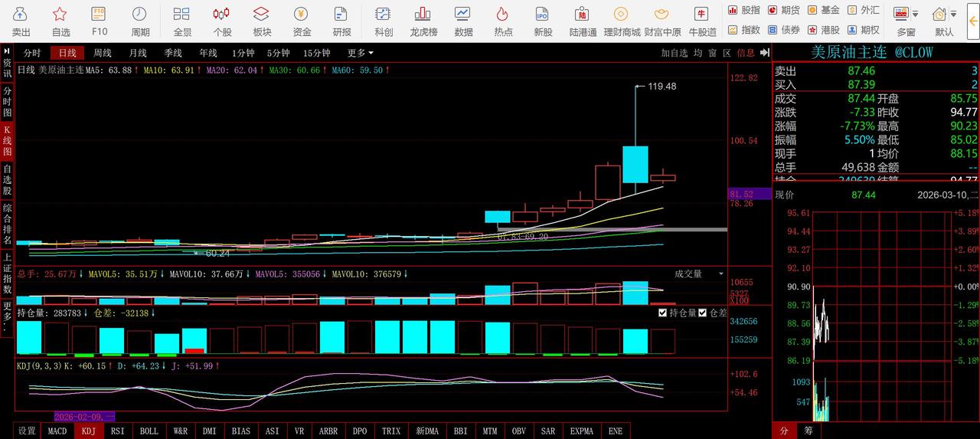Open the 板块 sector layers icon
This screenshot has width=980, height=439.
pos(262,21)
